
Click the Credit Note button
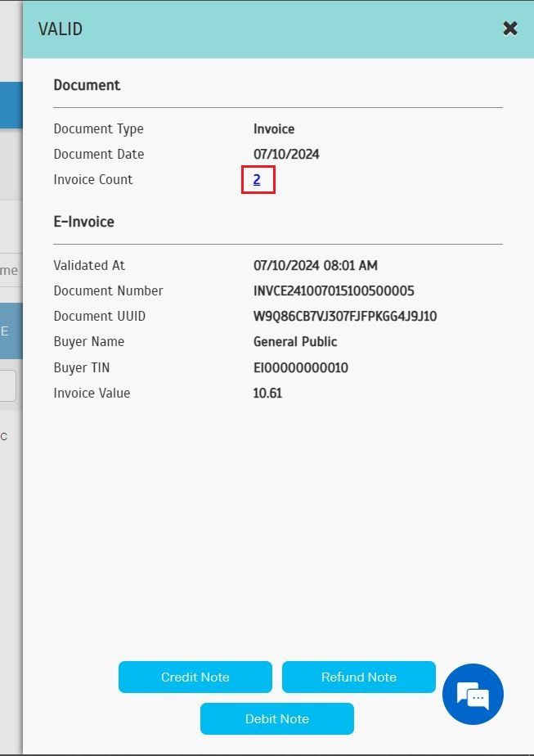coord(195,677)
